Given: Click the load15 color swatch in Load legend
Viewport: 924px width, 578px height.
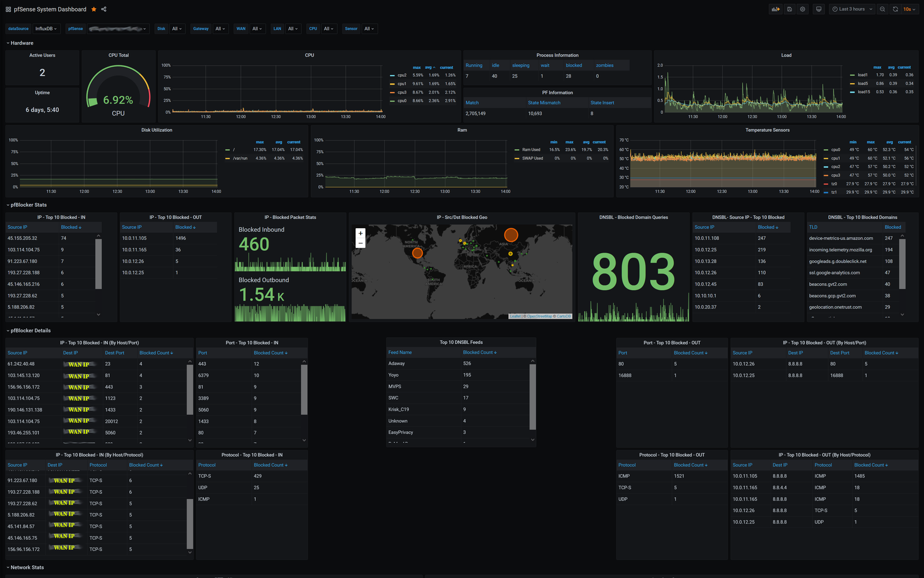Looking at the screenshot, I should point(852,92).
